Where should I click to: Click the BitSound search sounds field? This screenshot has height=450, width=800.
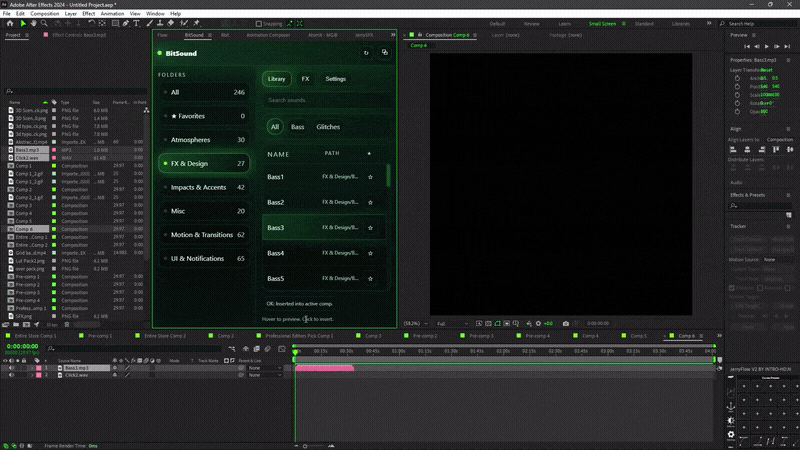327,101
